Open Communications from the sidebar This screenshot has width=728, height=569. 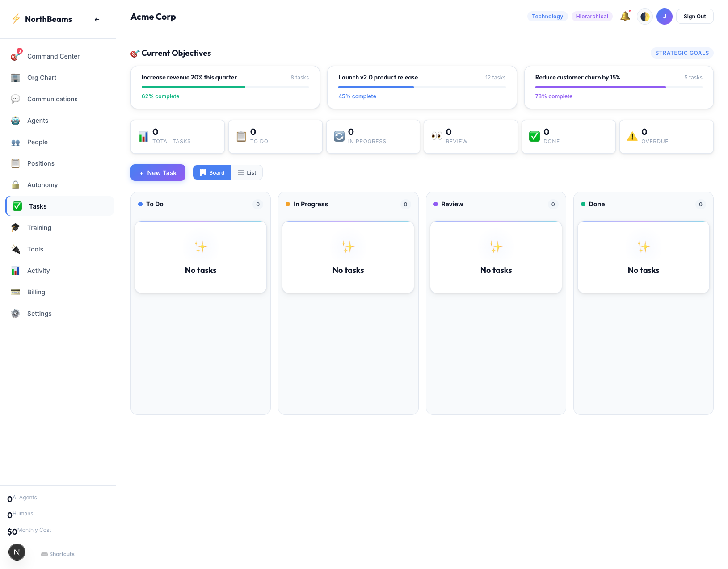click(x=52, y=99)
